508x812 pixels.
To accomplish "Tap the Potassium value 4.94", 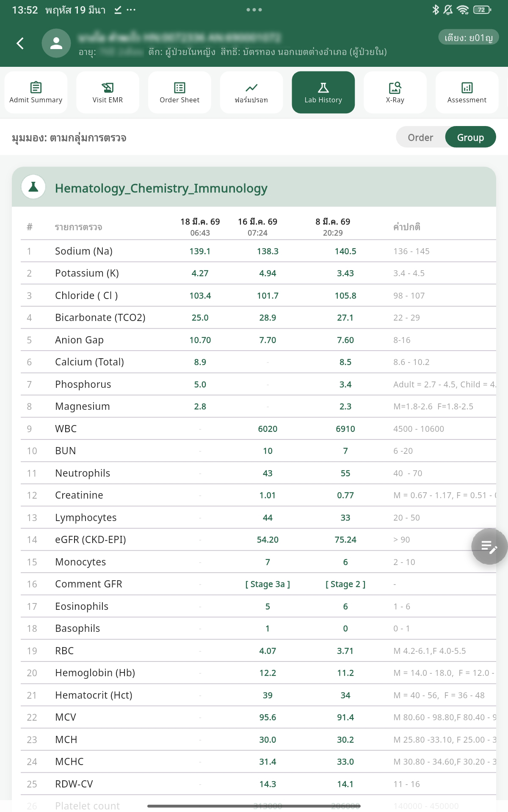I will coord(268,273).
